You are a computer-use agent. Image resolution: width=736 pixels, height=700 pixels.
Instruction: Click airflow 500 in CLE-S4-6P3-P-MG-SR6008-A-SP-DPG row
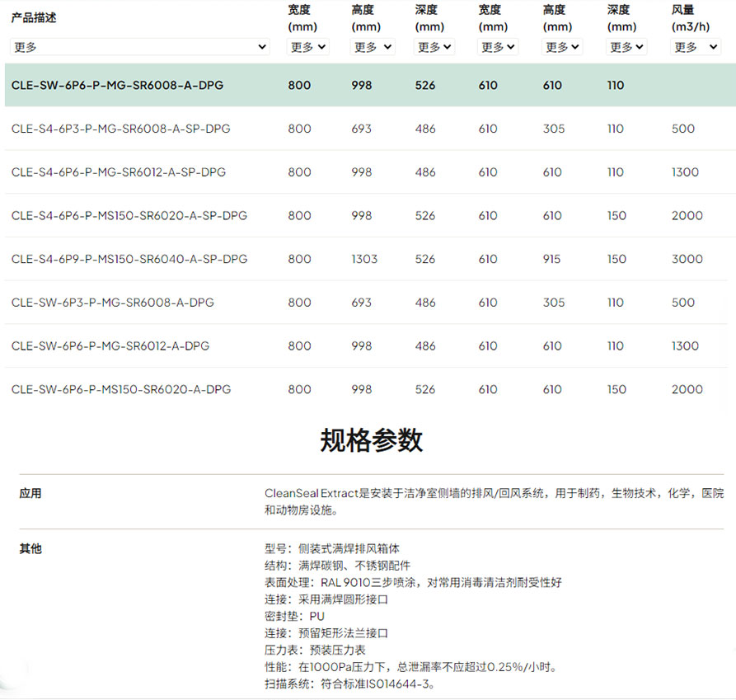click(x=683, y=129)
